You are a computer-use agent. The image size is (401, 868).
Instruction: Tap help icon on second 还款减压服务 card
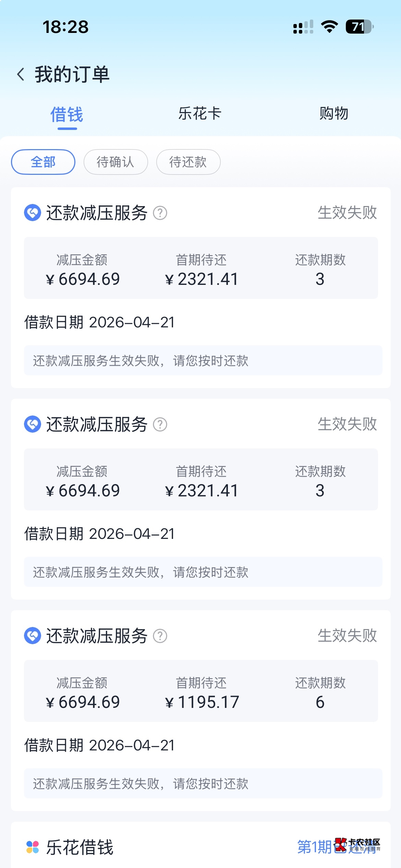click(160, 424)
